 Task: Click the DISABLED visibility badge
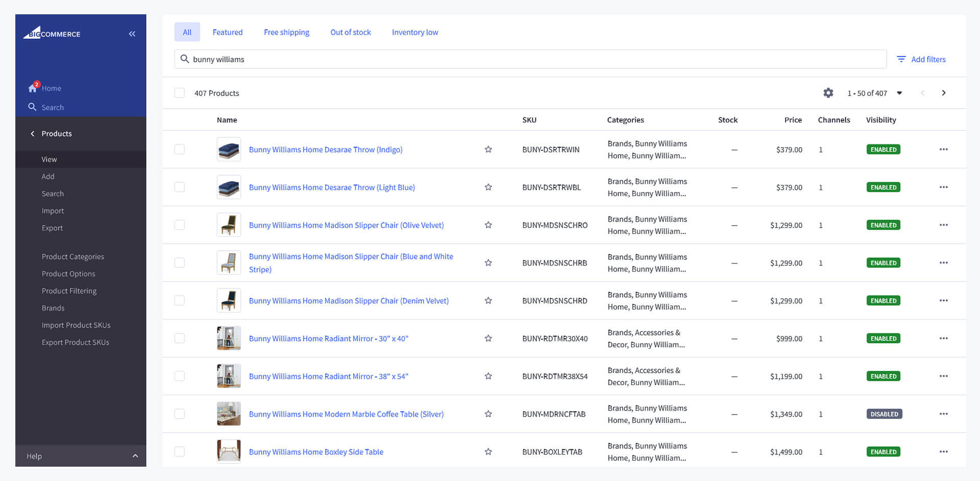pyautogui.click(x=884, y=414)
